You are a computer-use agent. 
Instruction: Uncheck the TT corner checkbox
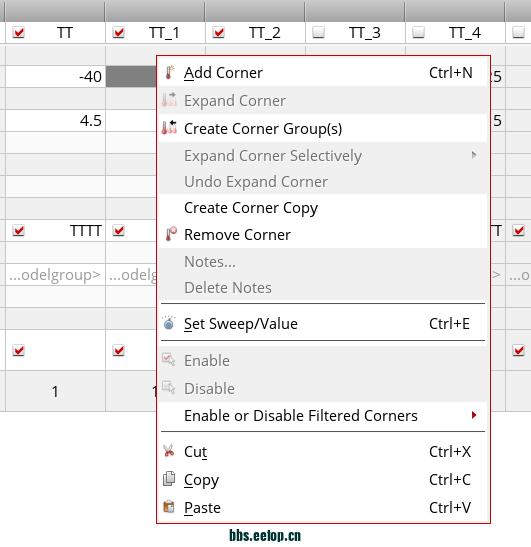pyautogui.click(x=18, y=32)
